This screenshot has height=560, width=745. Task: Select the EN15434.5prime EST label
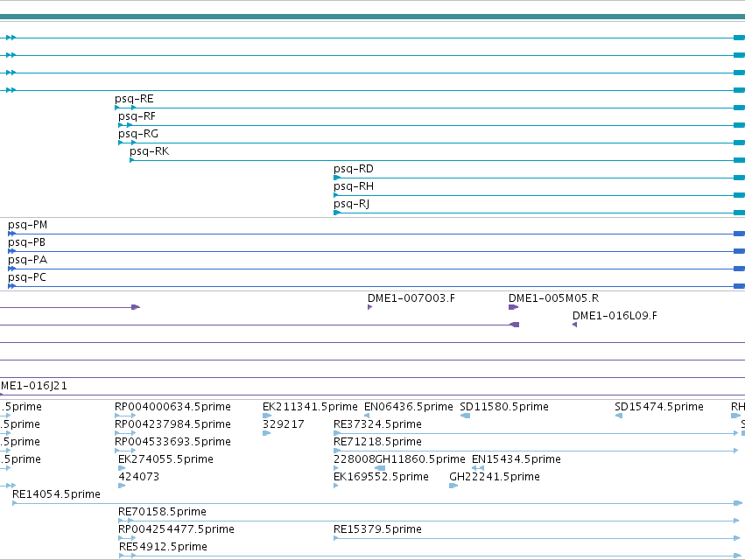coord(517,459)
